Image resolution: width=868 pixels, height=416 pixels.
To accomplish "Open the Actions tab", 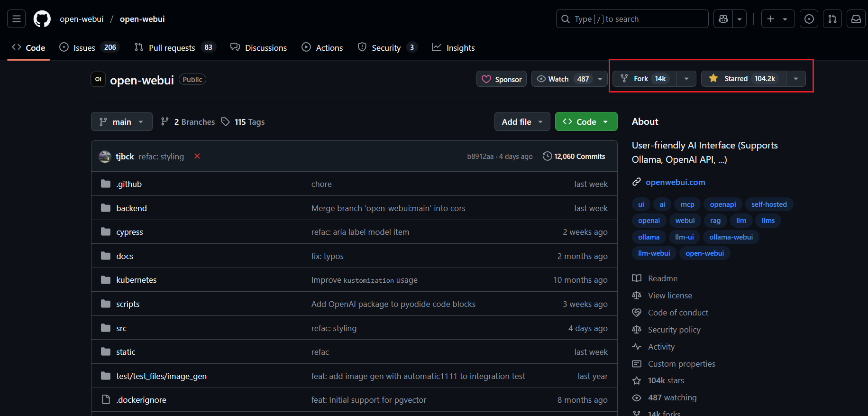I will 322,47.
